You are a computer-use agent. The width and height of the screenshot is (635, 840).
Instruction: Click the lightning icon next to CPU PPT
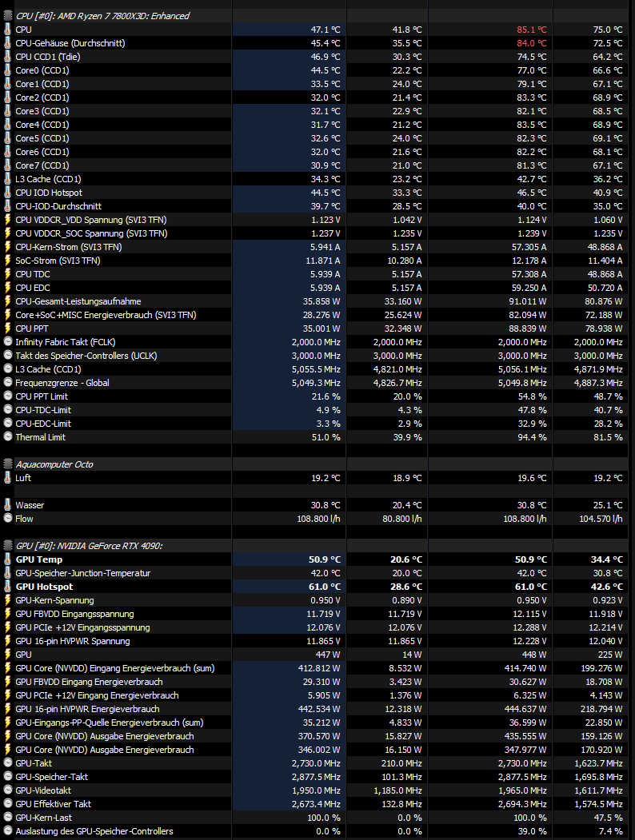[x=7, y=328]
